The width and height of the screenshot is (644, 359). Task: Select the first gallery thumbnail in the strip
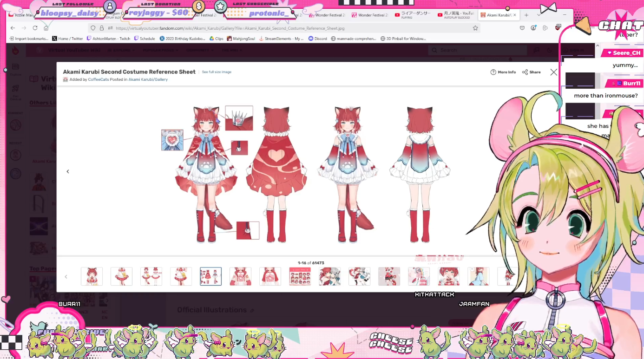[92, 276]
